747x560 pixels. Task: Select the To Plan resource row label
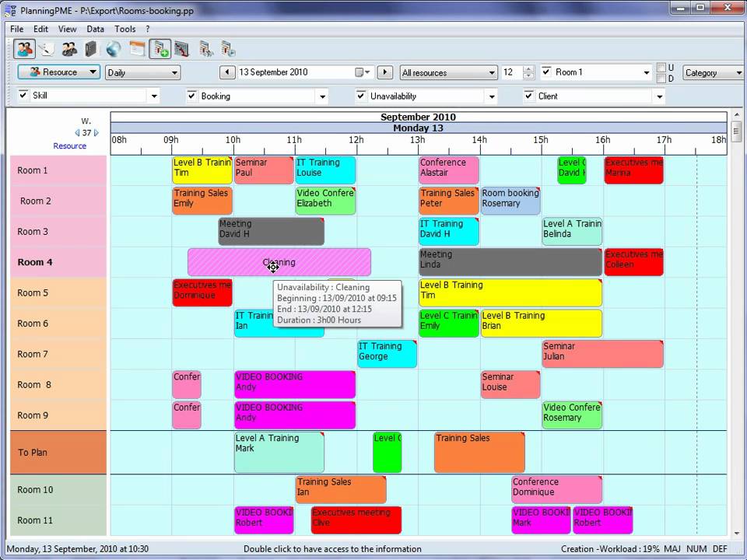tap(58, 453)
